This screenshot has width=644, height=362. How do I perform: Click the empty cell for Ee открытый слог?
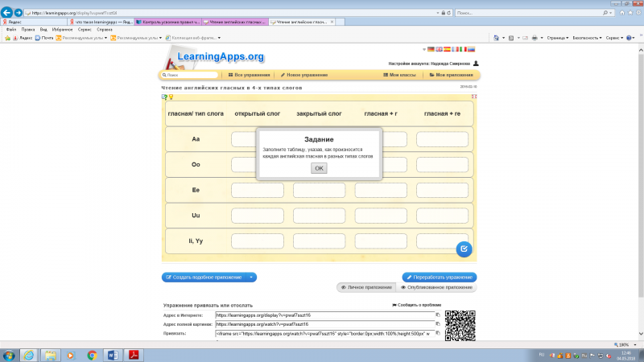(x=258, y=190)
